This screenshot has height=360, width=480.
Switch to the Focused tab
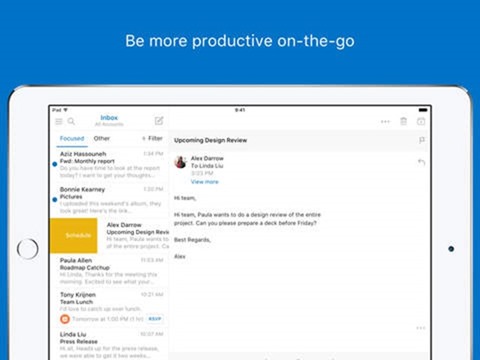72,138
